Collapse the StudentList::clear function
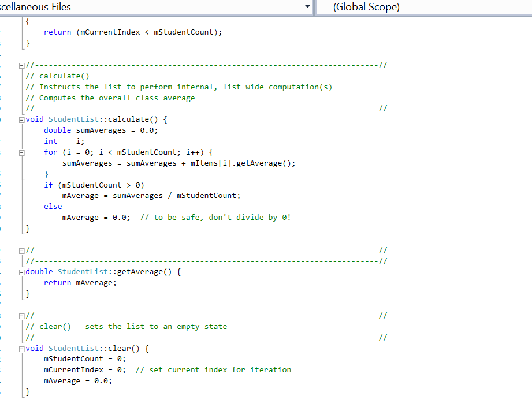The height and width of the screenshot is (400, 532). tap(22, 349)
